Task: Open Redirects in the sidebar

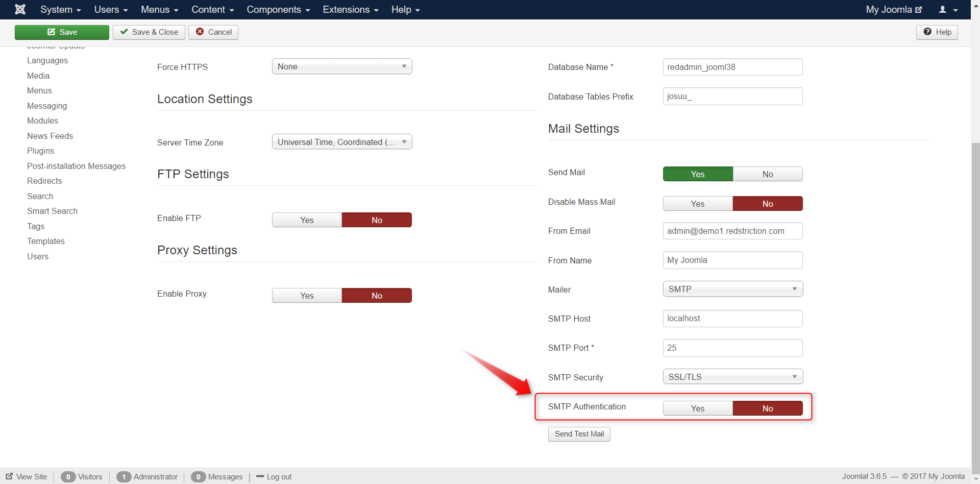Action: tap(44, 181)
